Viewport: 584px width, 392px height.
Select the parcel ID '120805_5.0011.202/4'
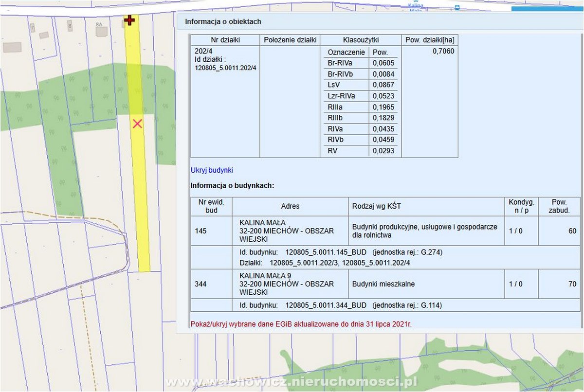pos(225,68)
